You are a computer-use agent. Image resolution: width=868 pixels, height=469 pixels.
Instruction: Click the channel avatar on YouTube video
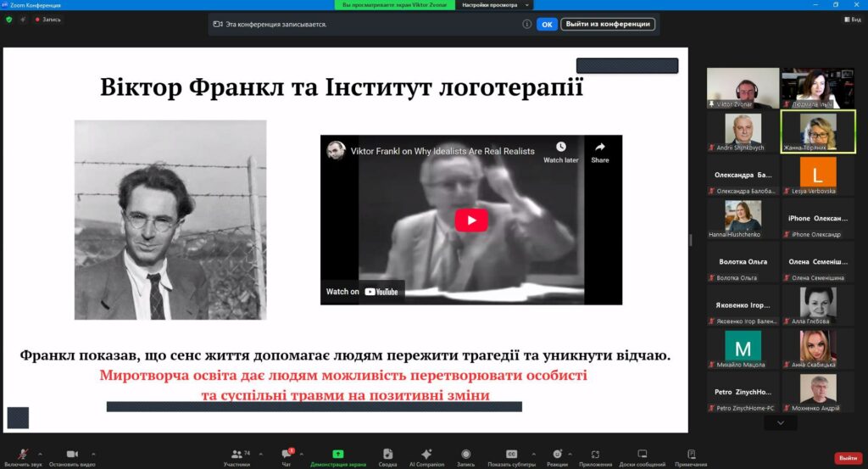[336, 151]
